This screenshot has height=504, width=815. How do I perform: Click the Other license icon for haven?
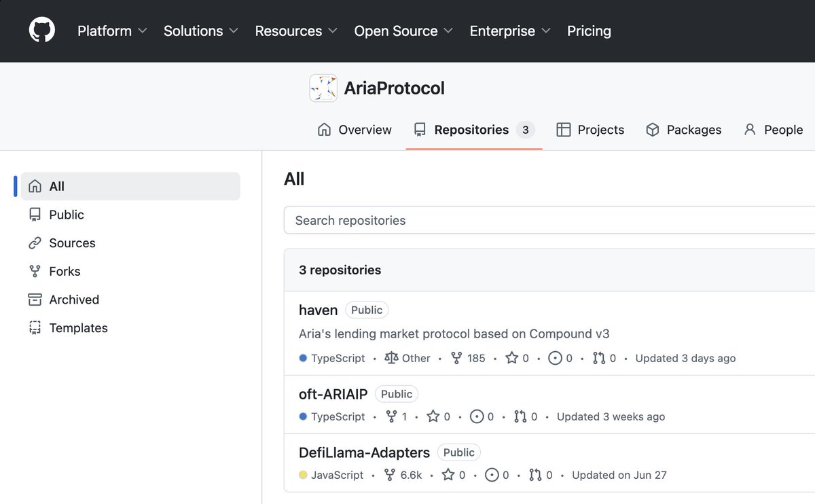point(391,358)
